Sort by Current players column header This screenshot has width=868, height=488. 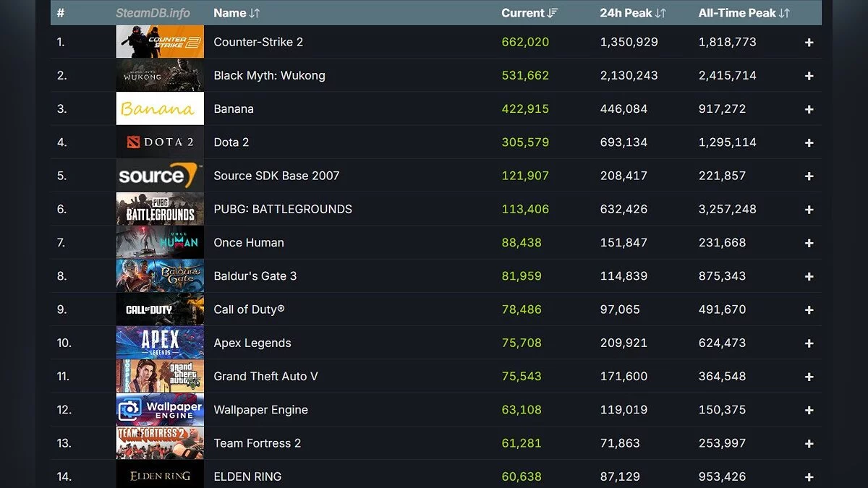[529, 13]
